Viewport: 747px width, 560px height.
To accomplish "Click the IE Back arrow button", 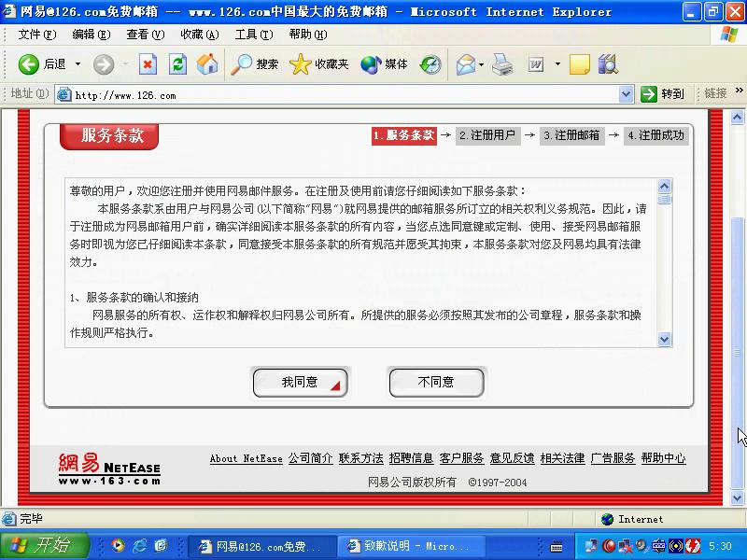I will [x=29, y=64].
